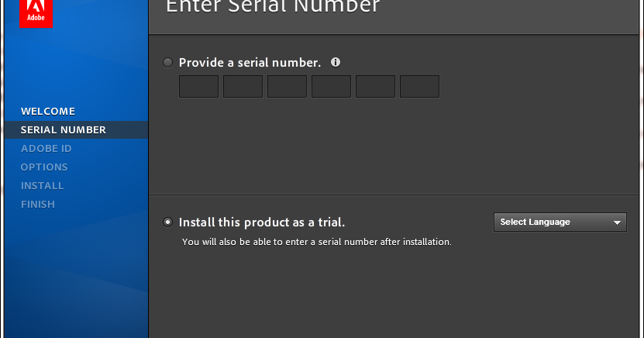Open the Adobe ID step in sidebar
Image resolution: width=644 pixels, height=338 pixels.
(x=46, y=148)
